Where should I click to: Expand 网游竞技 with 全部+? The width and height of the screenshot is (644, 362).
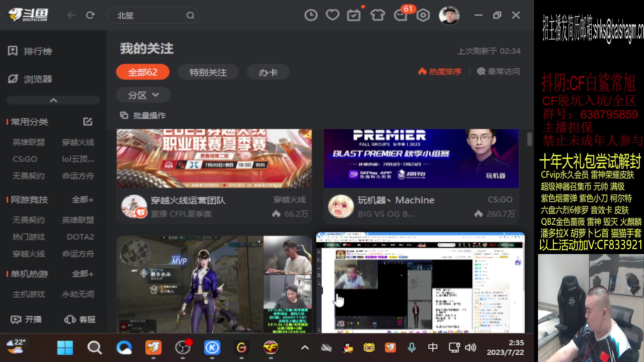(x=83, y=199)
